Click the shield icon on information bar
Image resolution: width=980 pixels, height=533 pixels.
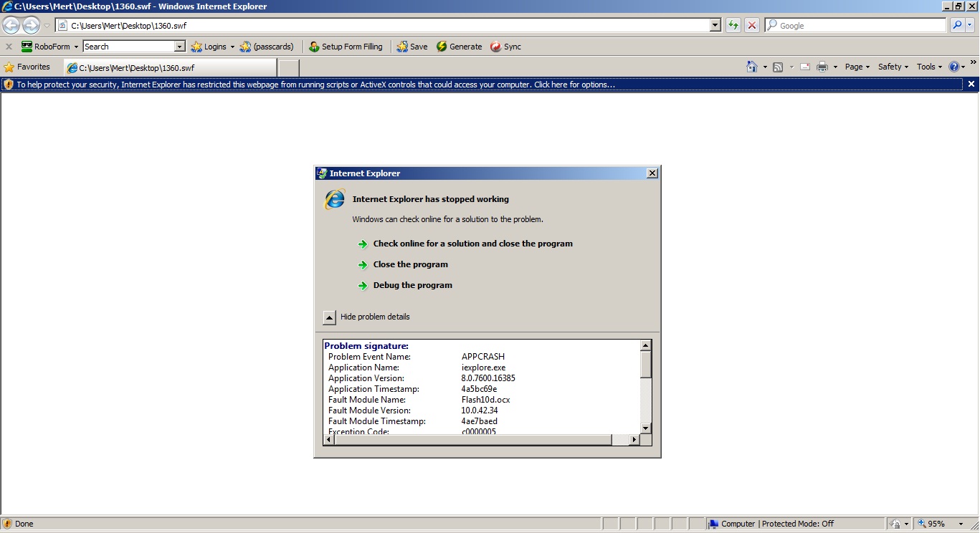[x=9, y=85]
